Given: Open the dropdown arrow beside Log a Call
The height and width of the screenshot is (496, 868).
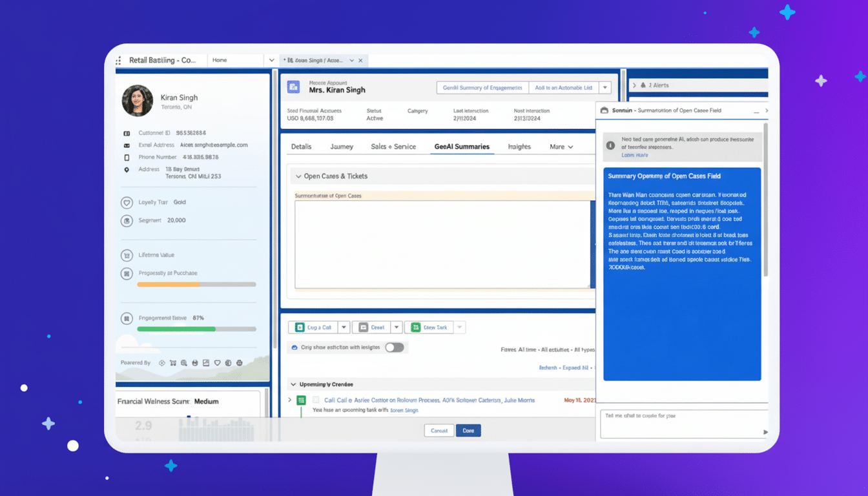Looking at the screenshot, I should [344, 327].
